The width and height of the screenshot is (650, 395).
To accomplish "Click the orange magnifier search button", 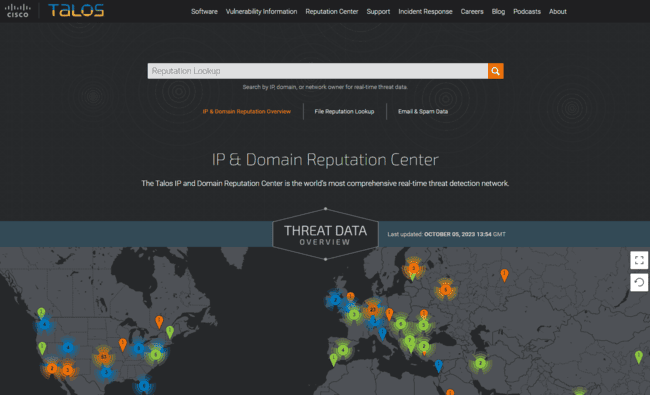I will tap(495, 71).
